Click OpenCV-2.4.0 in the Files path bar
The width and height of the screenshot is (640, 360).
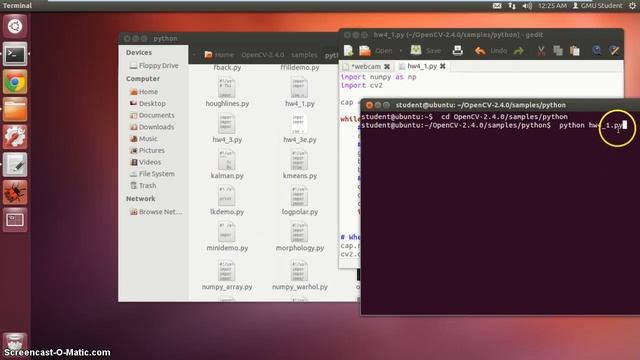pos(262,55)
